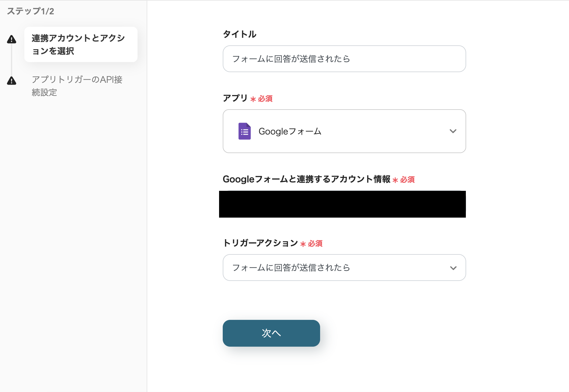Open the フォームに回答が送信されたら trigger dropdown

click(x=344, y=268)
